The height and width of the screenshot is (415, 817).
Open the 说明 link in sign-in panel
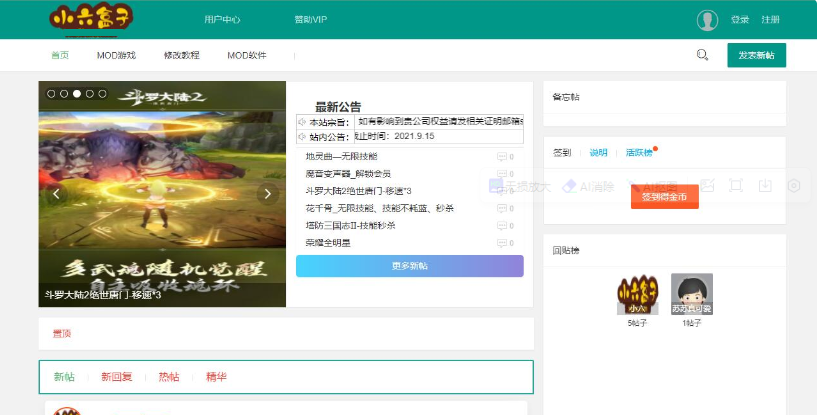[x=598, y=153]
